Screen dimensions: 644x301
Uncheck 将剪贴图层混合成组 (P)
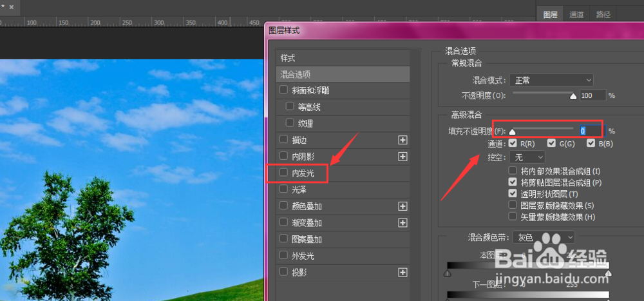pos(513,182)
